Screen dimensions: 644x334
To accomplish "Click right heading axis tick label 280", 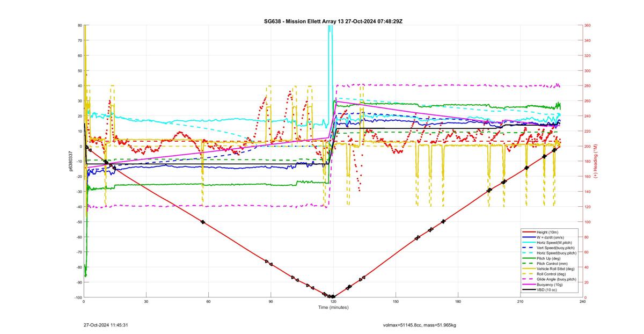I will tap(588, 86).
